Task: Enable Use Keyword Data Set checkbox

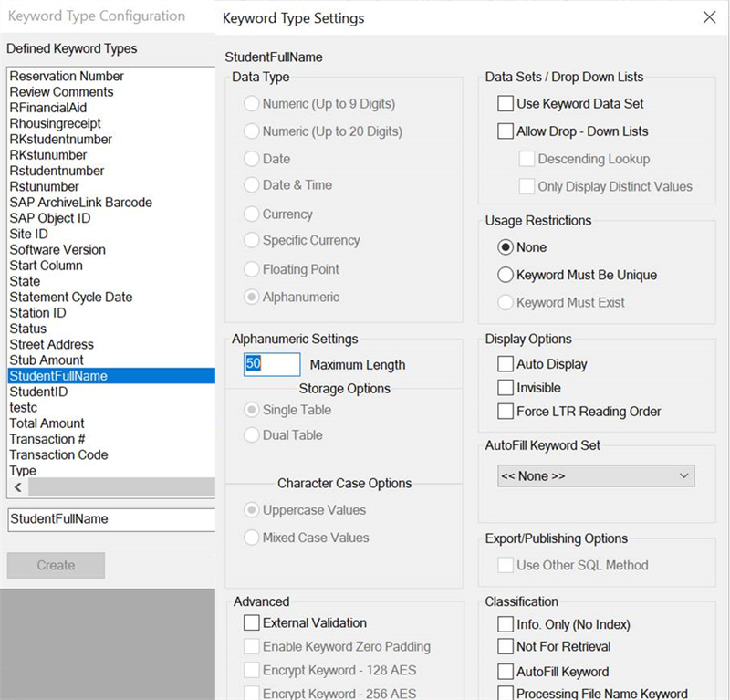Action: tap(506, 103)
